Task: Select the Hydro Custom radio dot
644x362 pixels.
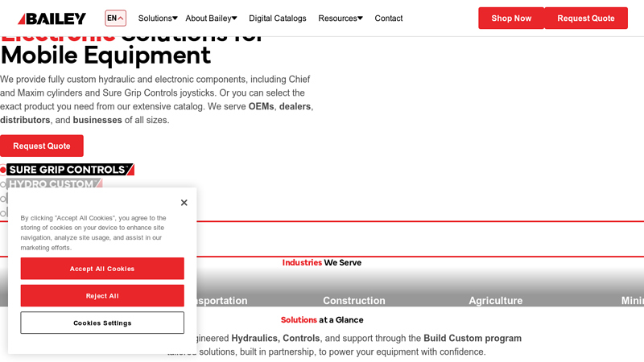Action: tap(3, 184)
